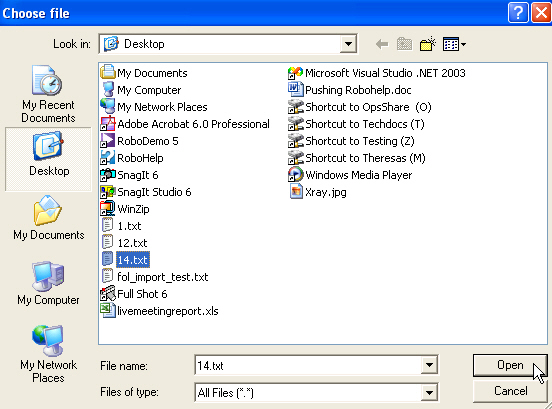Select My Computer in the places bar
Viewport: 552px width, 409px height.
(48, 283)
